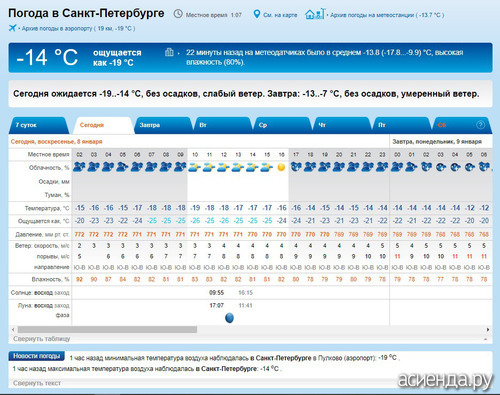This screenshot has height=395, width=500.
Task: Click the Облачность, % row label
Action: pos(49,168)
